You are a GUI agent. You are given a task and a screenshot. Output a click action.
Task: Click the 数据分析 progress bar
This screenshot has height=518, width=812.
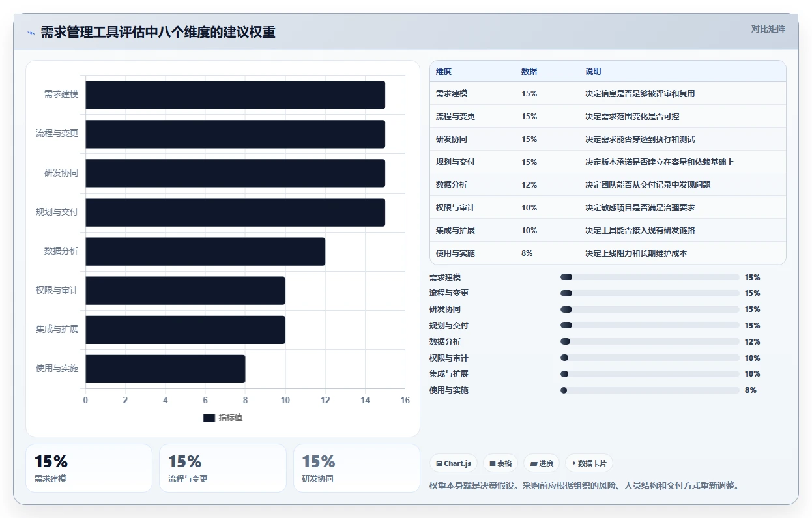point(650,341)
